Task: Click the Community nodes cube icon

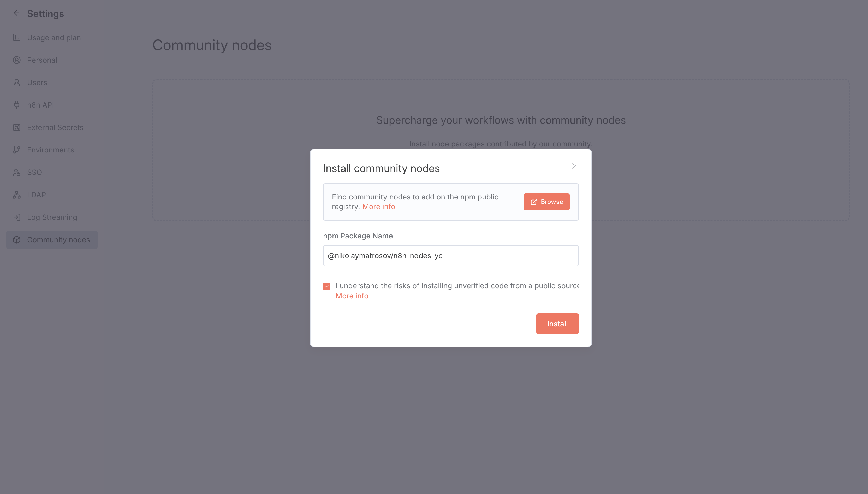Action: click(17, 239)
